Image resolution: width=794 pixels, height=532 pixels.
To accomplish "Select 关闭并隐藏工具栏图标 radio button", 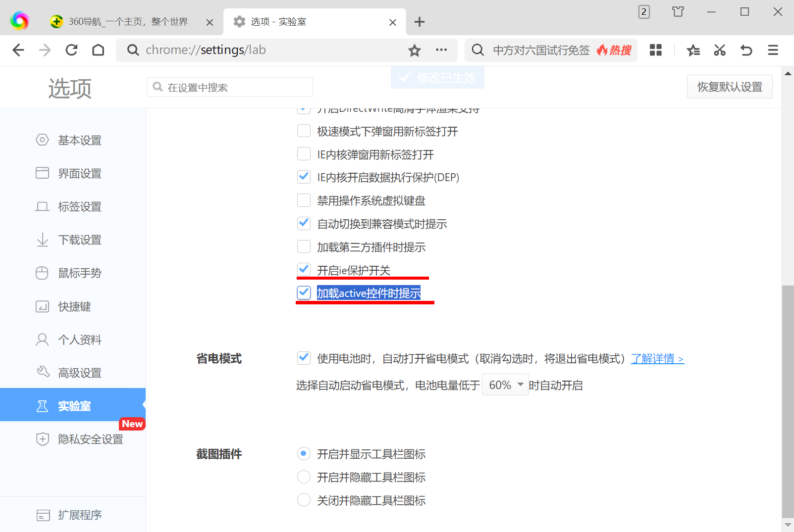I will pyautogui.click(x=304, y=500).
